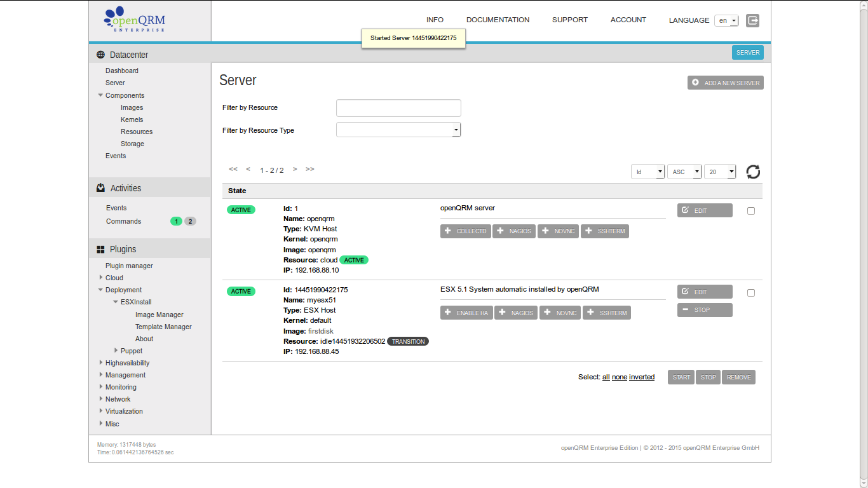Open Kernels under Components
The height and width of the screenshot is (488, 868).
pyautogui.click(x=132, y=119)
